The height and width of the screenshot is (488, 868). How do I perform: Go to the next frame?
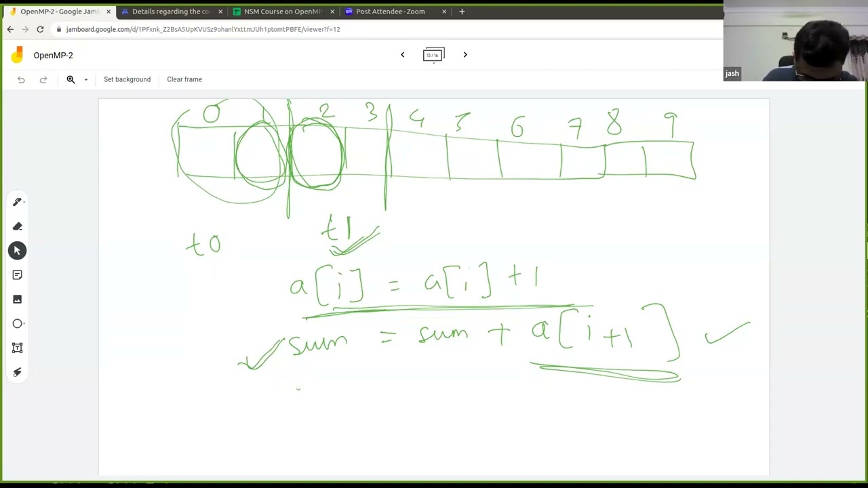465,55
